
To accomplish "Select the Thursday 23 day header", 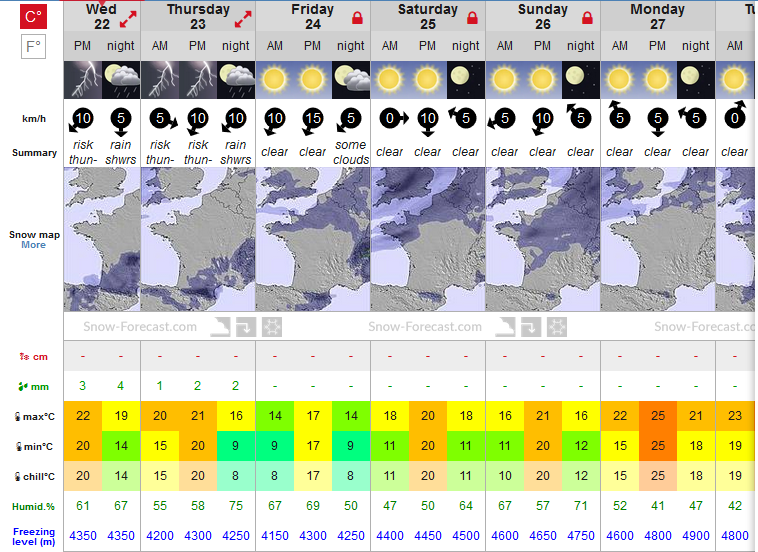I will [198, 17].
